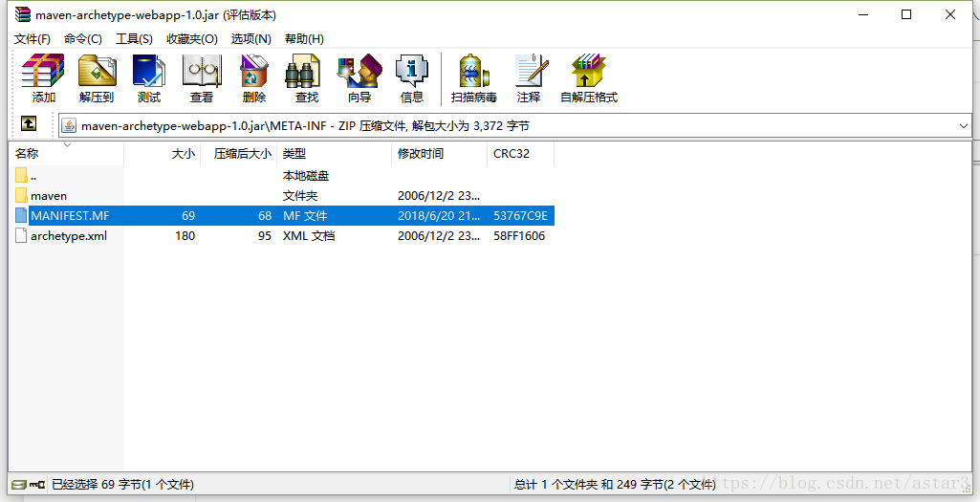Open the 命令(C) menu
Viewport: 980px width, 502px height.
pos(83,39)
